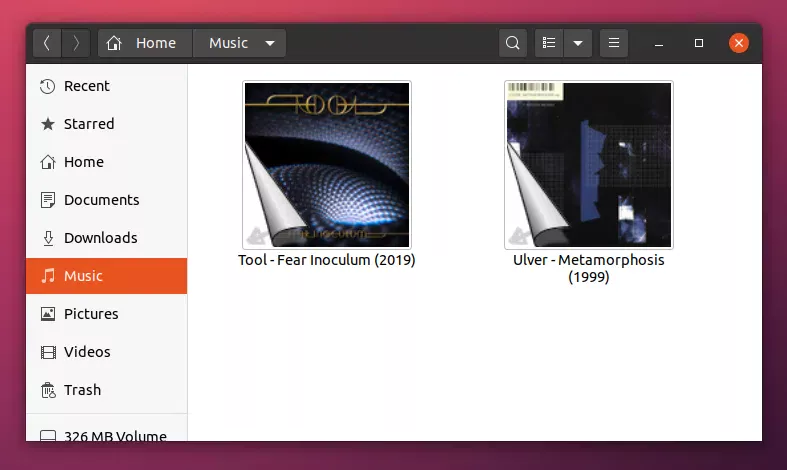Image resolution: width=787 pixels, height=470 pixels.
Task: Toggle list view icon in header
Action: (x=548, y=43)
